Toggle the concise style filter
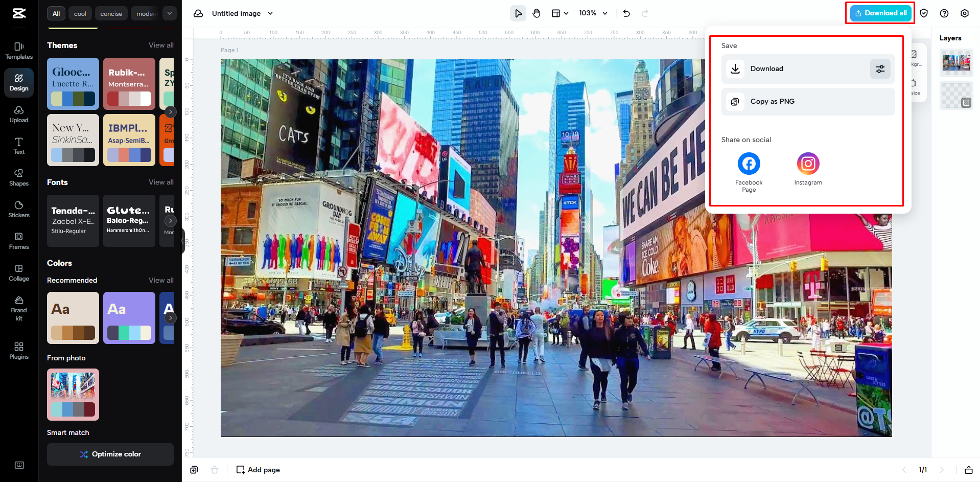The width and height of the screenshot is (980, 482). (x=111, y=13)
